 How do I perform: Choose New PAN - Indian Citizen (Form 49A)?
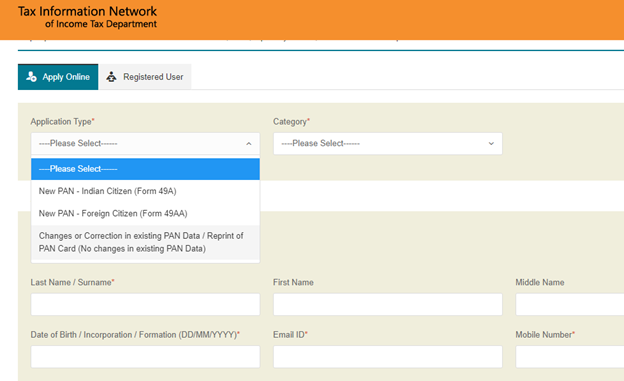[x=145, y=191]
